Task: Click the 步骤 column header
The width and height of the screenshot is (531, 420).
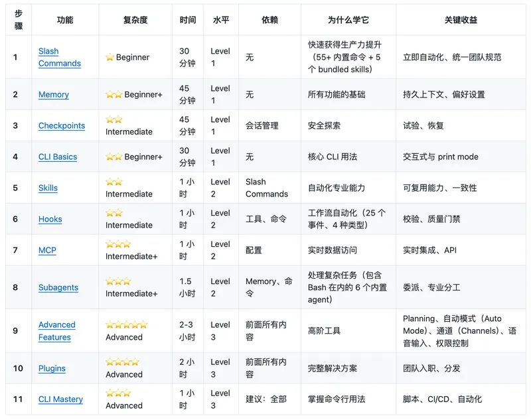Action: (x=19, y=20)
